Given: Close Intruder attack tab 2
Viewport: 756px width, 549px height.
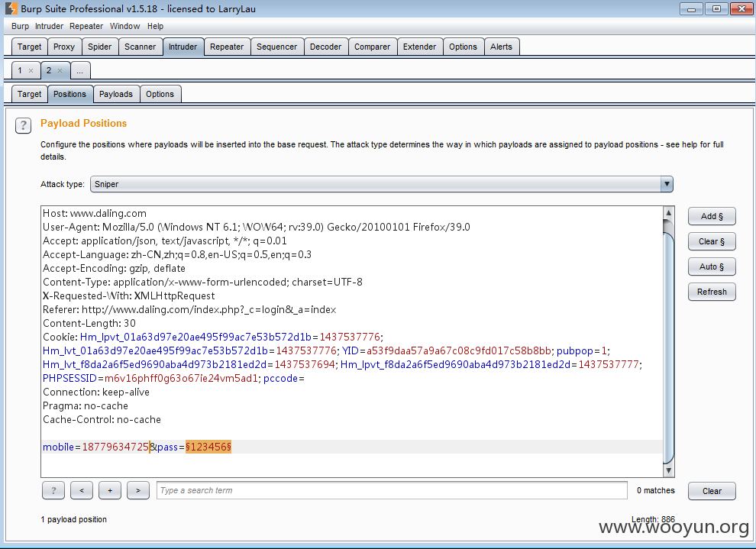Looking at the screenshot, I should pos(60,70).
